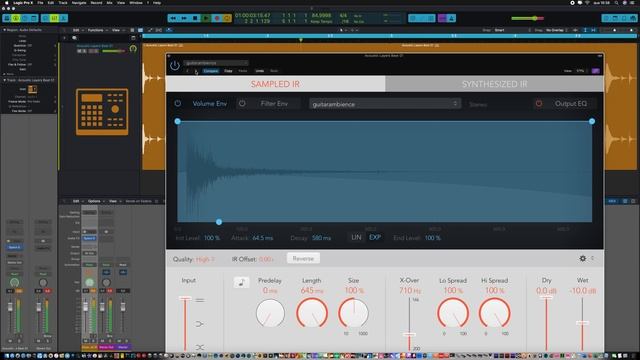Image resolution: width=640 pixels, height=360 pixels.
Task: Select the swapped channels input mode icon
Action: click(200, 347)
